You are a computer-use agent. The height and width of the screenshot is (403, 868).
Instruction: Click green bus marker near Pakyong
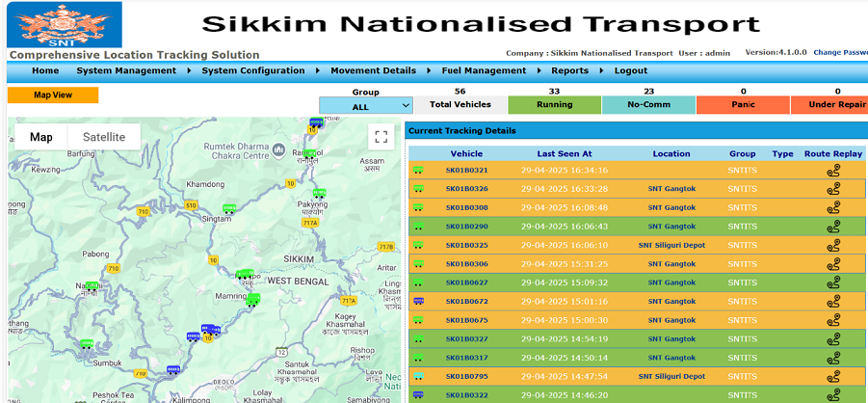click(319, 194)
